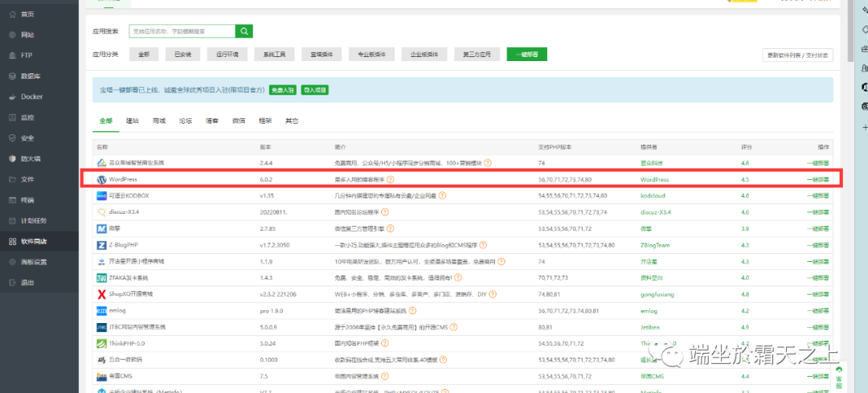Click the JTBC网站内容管理系统 app name
The image size is (868, 393).
(137, 327)
